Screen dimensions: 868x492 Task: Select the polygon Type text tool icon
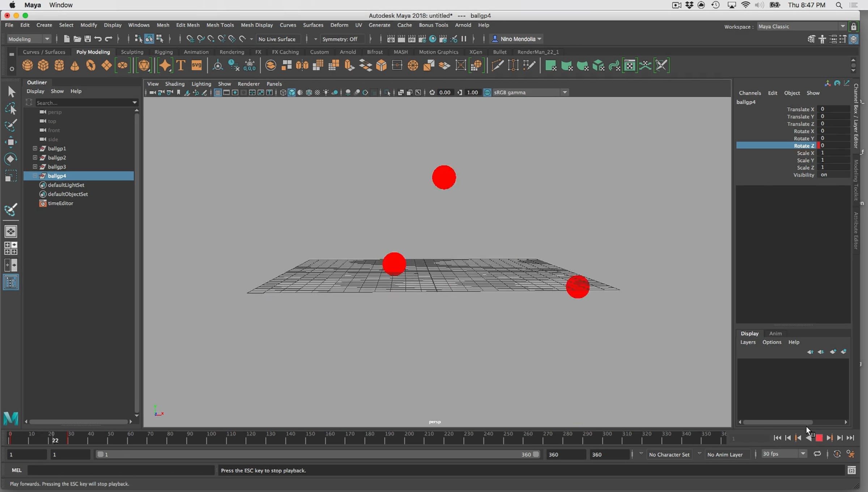pos(181,65)
